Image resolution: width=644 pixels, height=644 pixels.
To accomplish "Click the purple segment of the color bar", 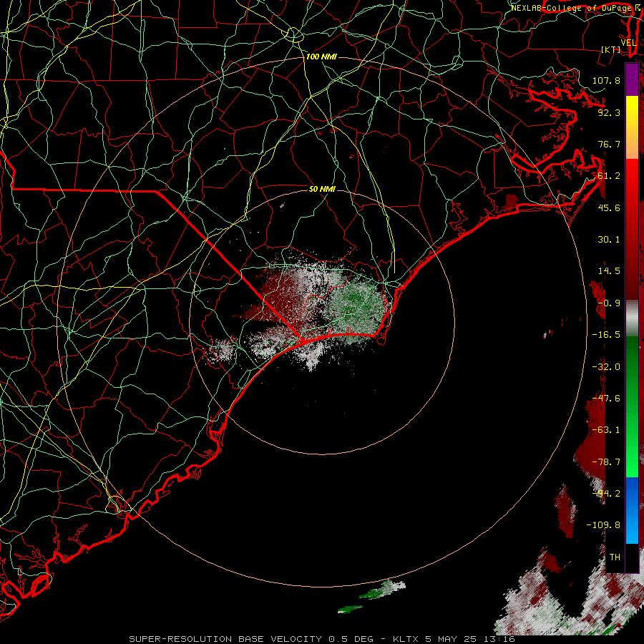I will click(x=632, y=79).
